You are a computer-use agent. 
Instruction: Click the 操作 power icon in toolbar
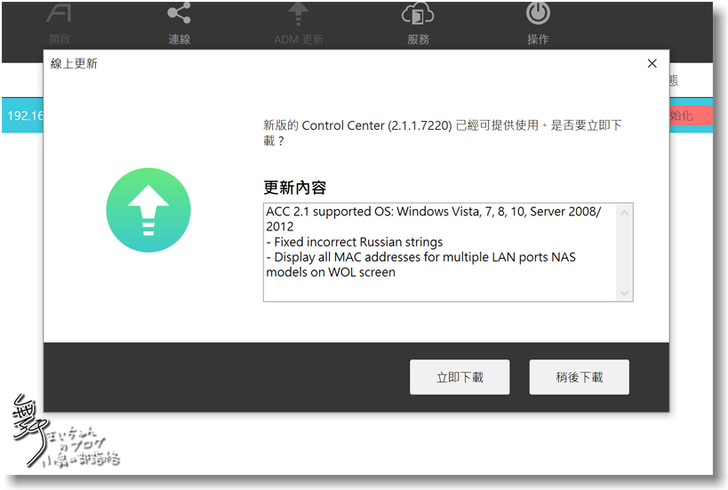[x=538, y=23]
